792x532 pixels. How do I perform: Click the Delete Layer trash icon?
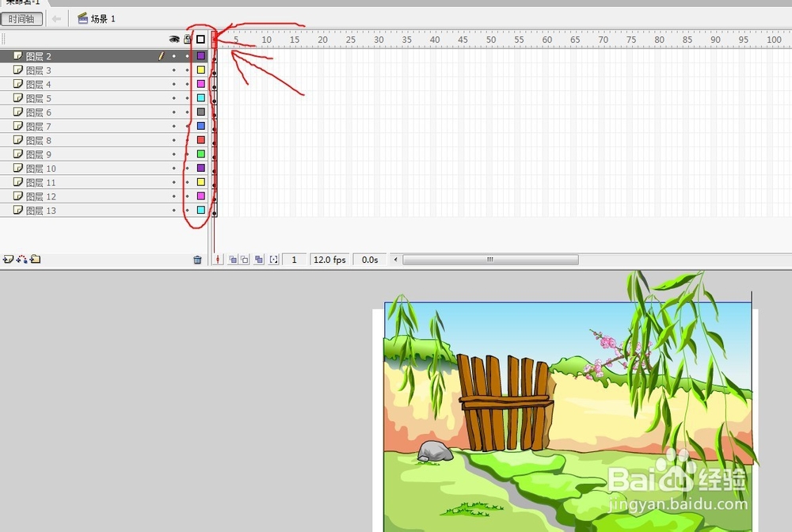pyautogui.click(x=197, y=260)
